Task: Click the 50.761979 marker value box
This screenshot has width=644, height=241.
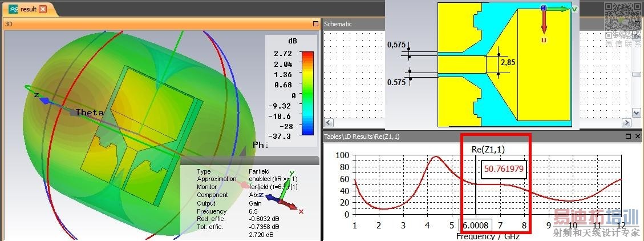Action: [x=505, y=168]
